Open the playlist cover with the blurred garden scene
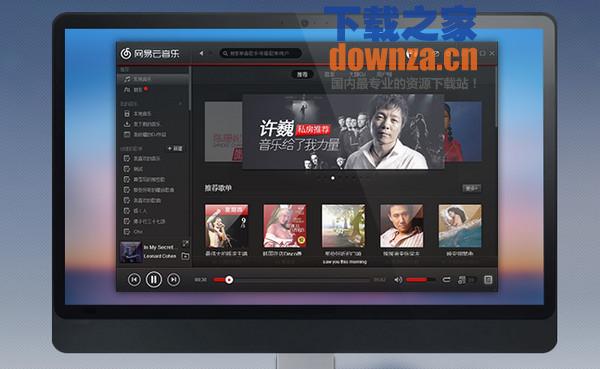The image size is (600, 369). pyautogui.click(x=343, y=226)
